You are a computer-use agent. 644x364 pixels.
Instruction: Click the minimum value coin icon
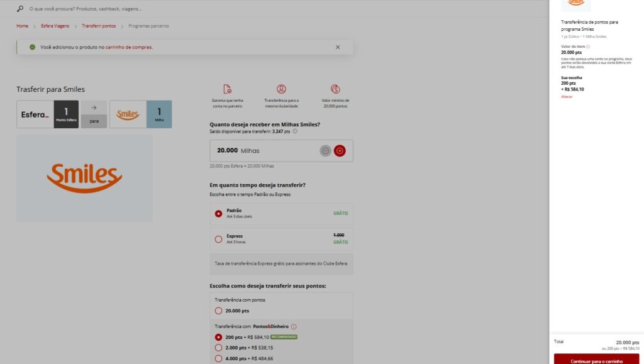click(x=335, y=89)
